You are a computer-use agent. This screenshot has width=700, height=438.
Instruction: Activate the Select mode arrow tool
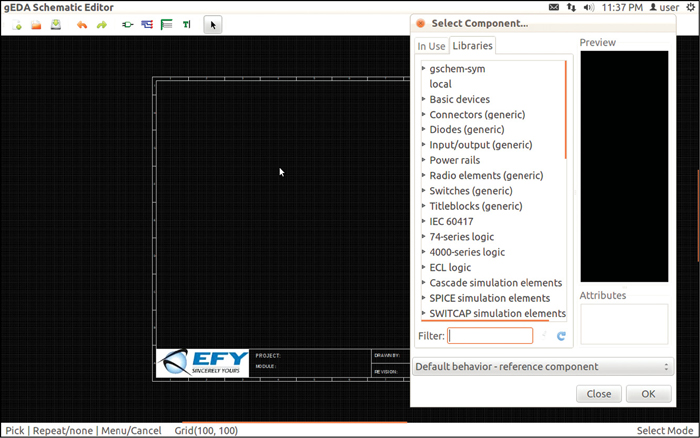[x=213, y=25]
